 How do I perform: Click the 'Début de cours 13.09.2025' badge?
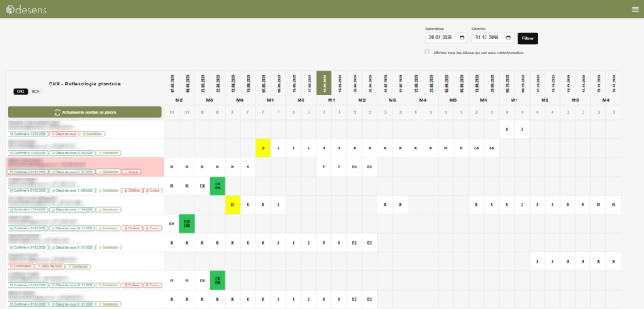pos(72,190)
